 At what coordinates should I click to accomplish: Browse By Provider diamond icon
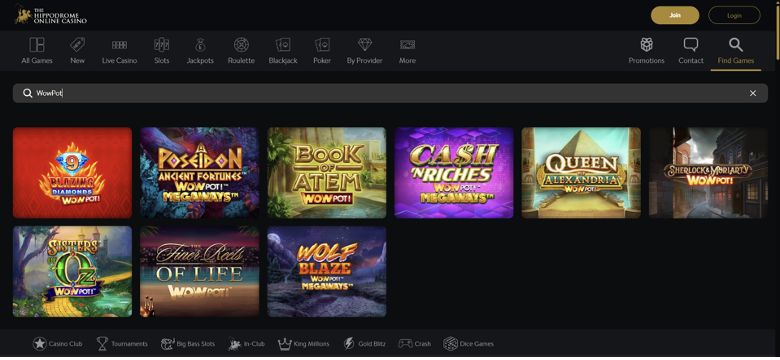pos(365,45)
